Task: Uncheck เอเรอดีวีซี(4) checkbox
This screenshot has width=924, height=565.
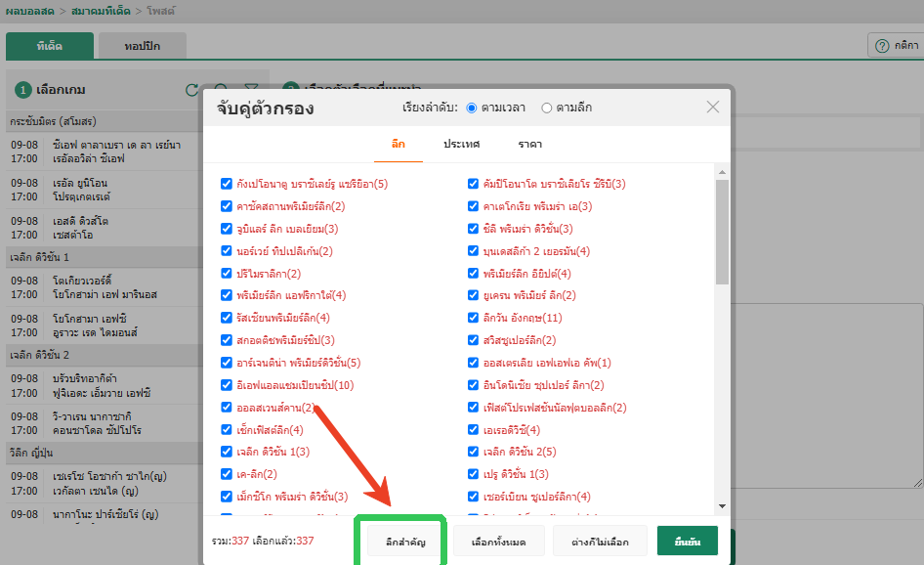Action: click(473, 430)
